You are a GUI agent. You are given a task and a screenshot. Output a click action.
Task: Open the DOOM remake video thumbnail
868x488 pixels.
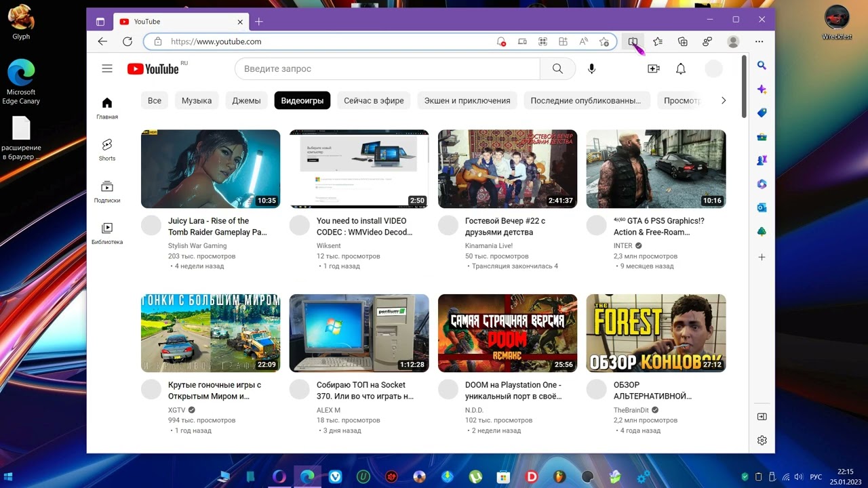click(507, 333)
